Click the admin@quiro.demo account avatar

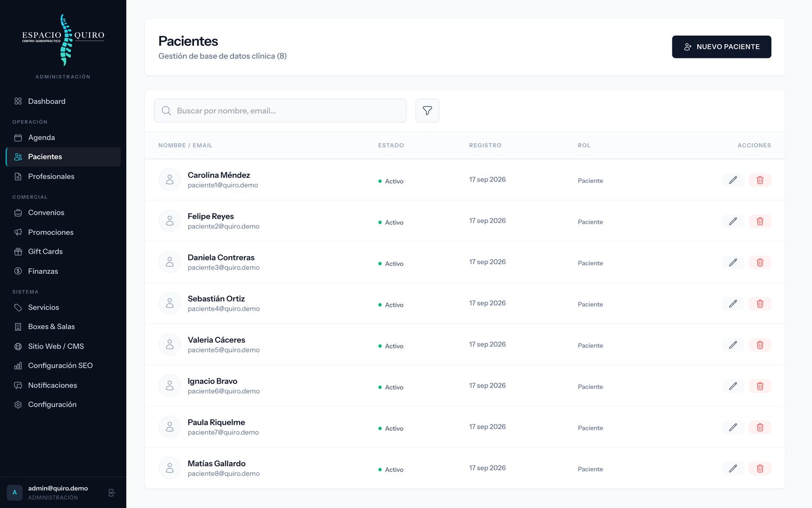(15, 493)
